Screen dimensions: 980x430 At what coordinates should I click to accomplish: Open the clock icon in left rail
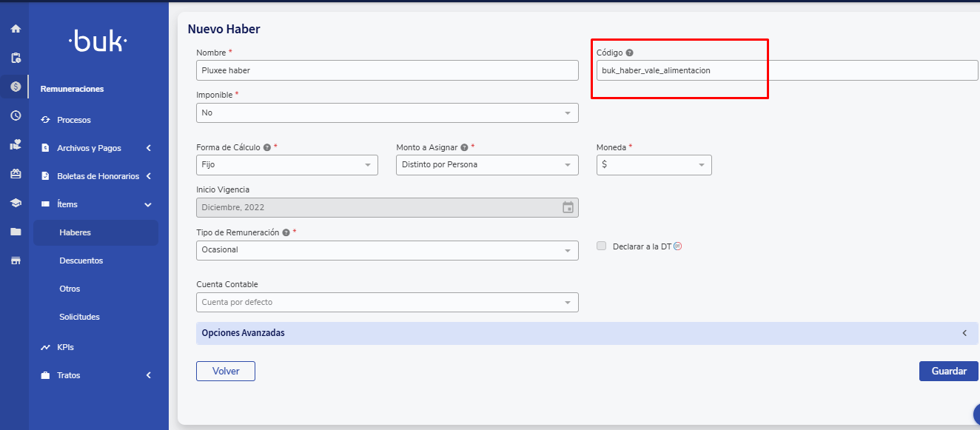[16, 115]
